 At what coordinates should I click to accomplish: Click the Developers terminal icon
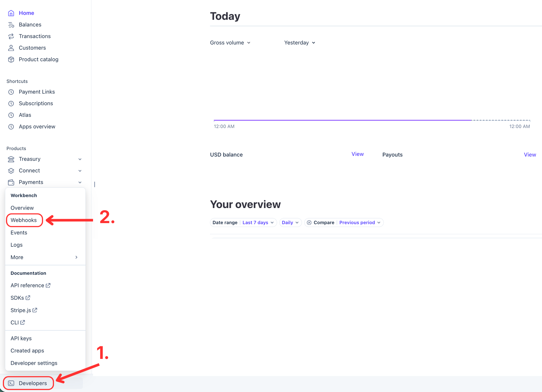point(11,383)
